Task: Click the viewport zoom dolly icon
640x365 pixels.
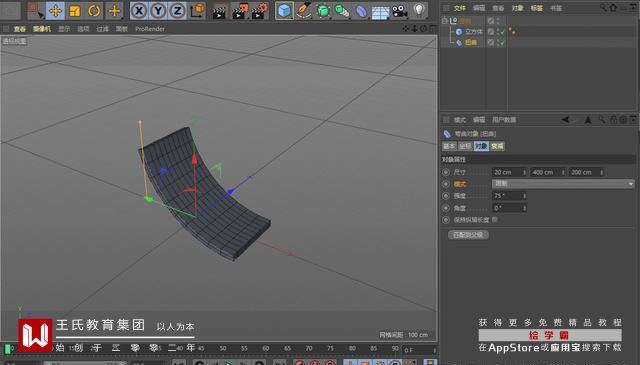Action: 415,29
